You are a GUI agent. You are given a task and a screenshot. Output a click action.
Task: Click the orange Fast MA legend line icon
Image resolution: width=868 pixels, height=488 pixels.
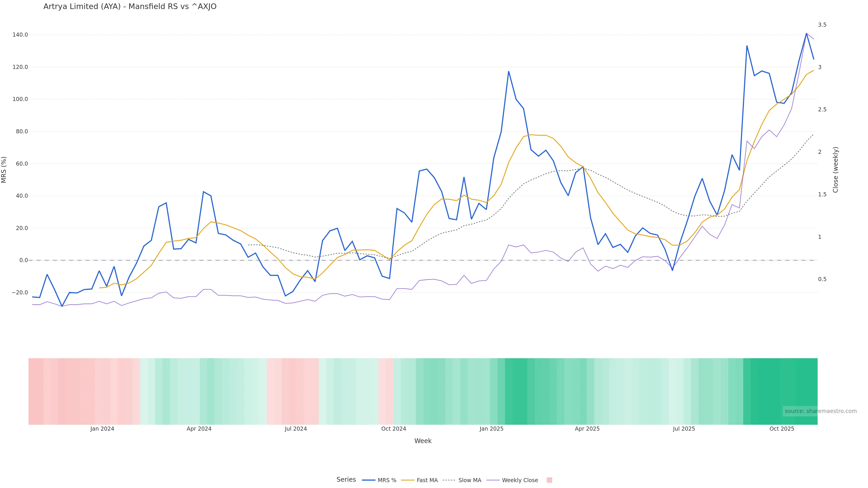408,480
